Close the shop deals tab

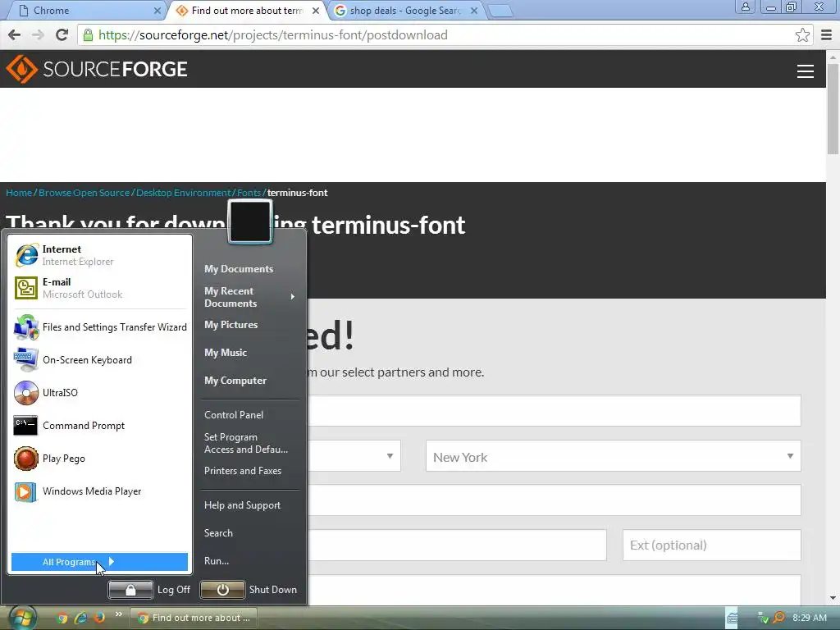coord(473,11)
